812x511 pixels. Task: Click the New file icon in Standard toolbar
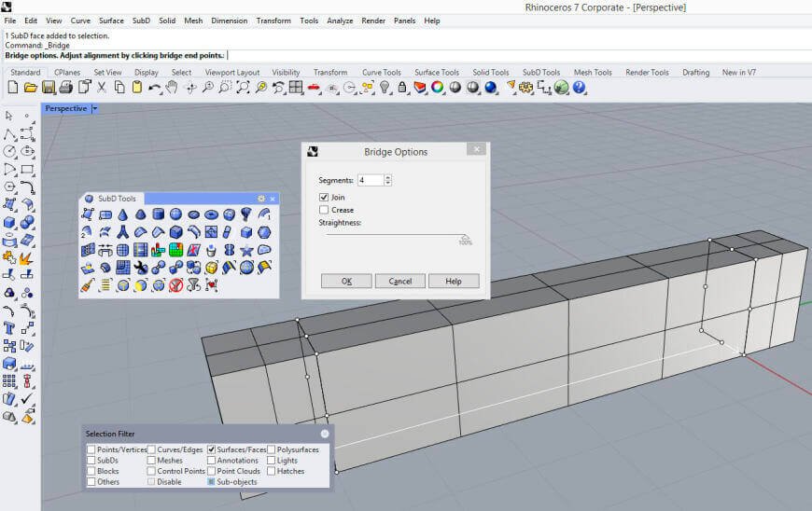point(12,88)
